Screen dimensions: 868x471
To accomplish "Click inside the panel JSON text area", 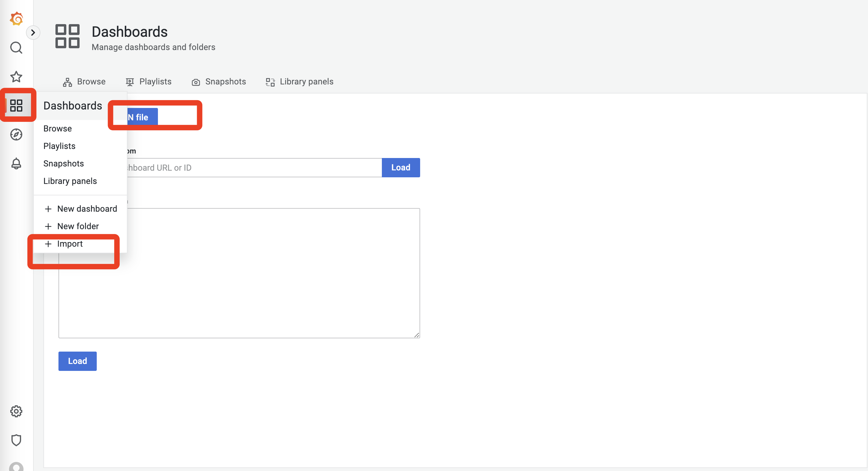I will pos(239,273).
